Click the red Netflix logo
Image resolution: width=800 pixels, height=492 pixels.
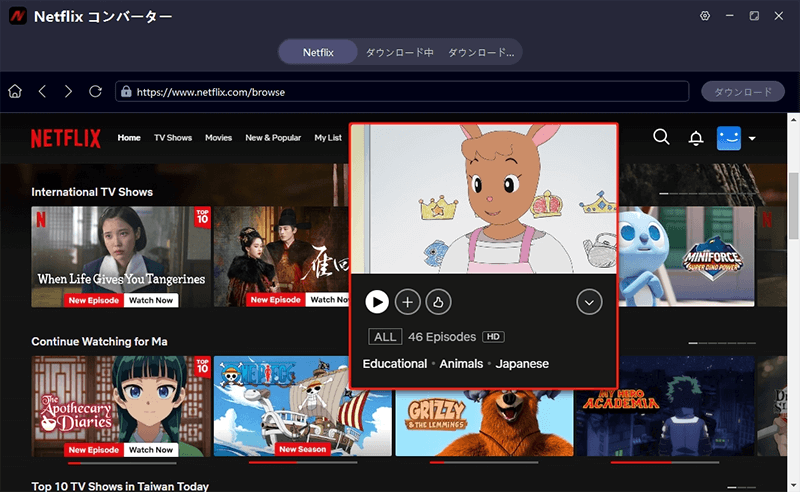(66, 138)
